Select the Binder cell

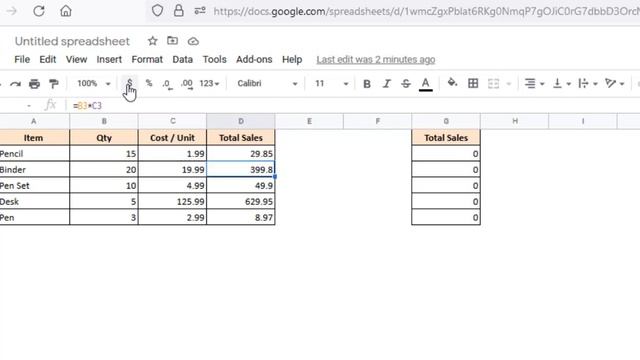(x=34, y=169)
